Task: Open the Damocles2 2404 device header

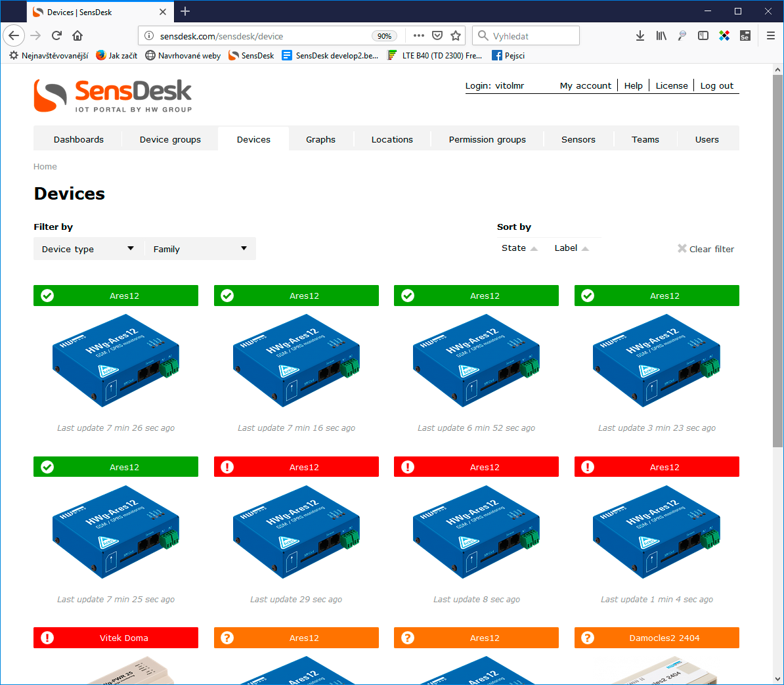Action: (657, 638)
